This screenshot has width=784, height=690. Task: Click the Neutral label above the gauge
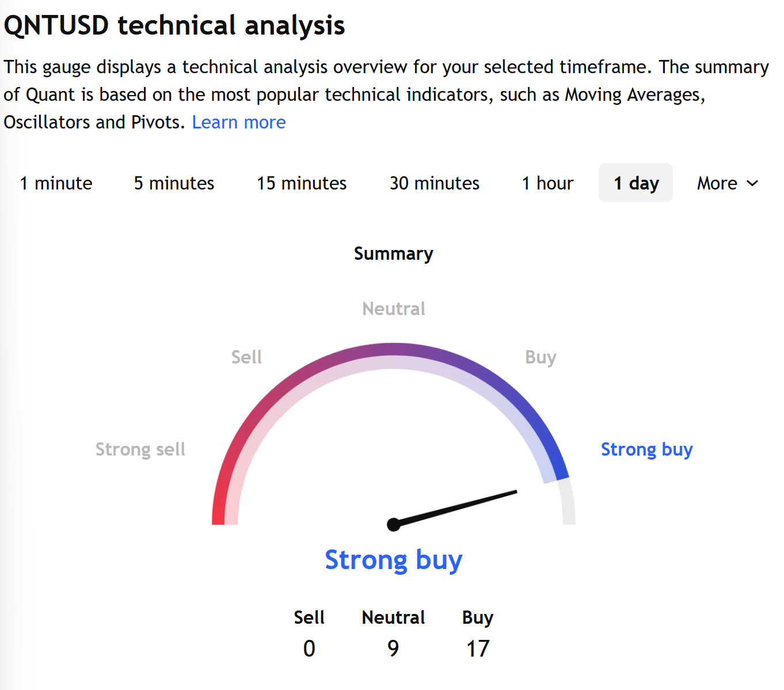[394, 309]
